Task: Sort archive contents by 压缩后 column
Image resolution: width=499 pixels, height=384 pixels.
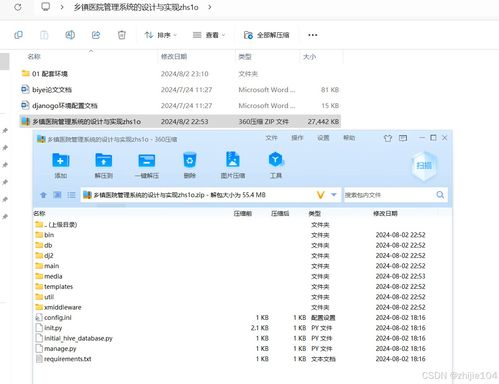Action: 280,214
